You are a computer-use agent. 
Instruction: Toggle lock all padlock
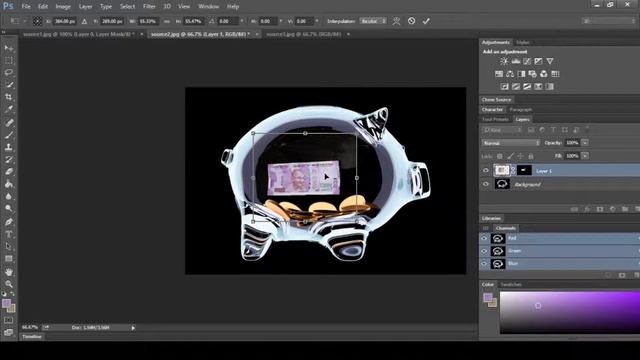point(531,156)
